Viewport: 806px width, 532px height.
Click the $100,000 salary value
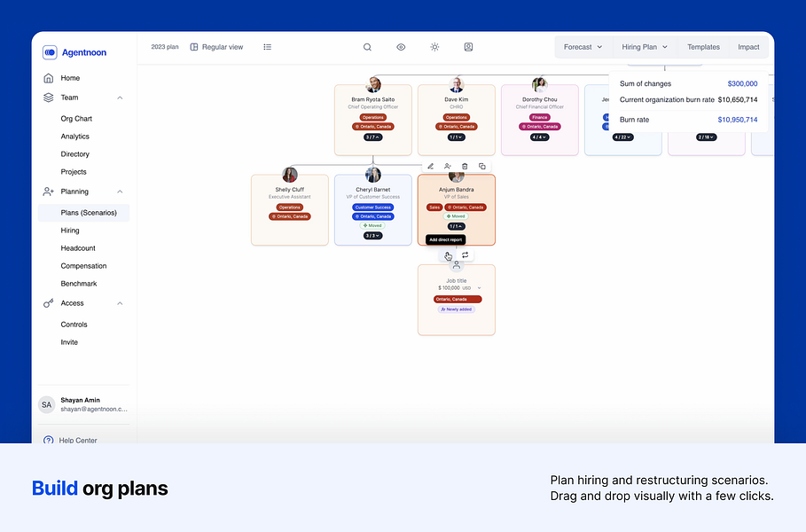click(x=449, y=288)
